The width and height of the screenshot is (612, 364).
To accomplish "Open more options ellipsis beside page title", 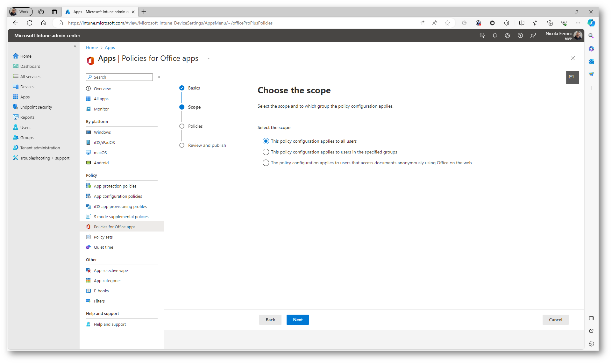I will pos(209,58).
